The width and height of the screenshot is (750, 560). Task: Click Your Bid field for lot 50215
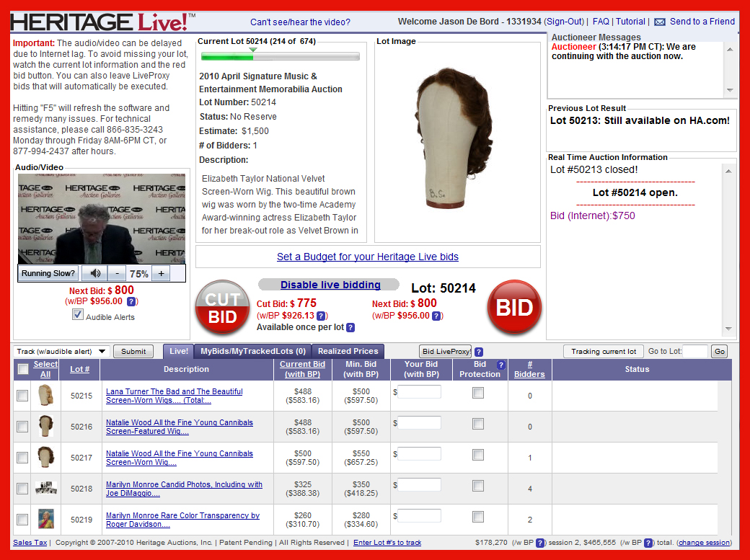[x=419, y=392]
